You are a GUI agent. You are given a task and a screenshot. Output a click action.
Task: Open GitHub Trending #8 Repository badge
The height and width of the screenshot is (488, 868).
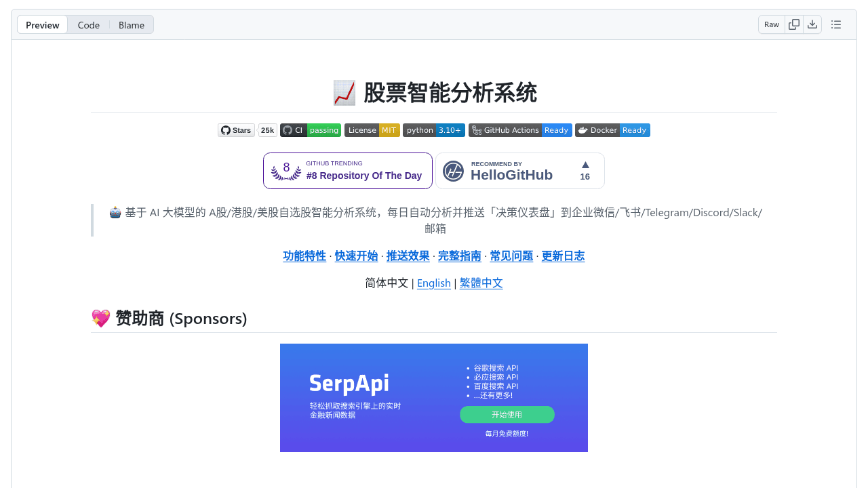pyautogui.click(x=348, y=171)
